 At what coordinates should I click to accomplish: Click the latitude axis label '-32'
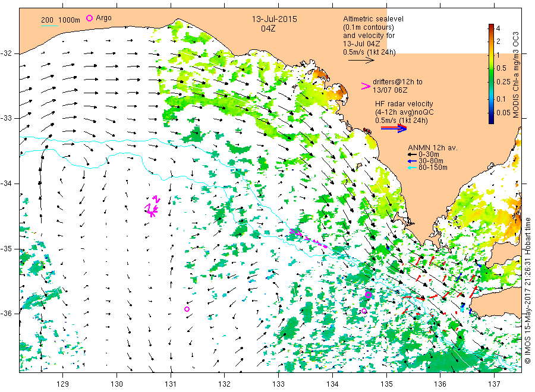tap(6, 53)
